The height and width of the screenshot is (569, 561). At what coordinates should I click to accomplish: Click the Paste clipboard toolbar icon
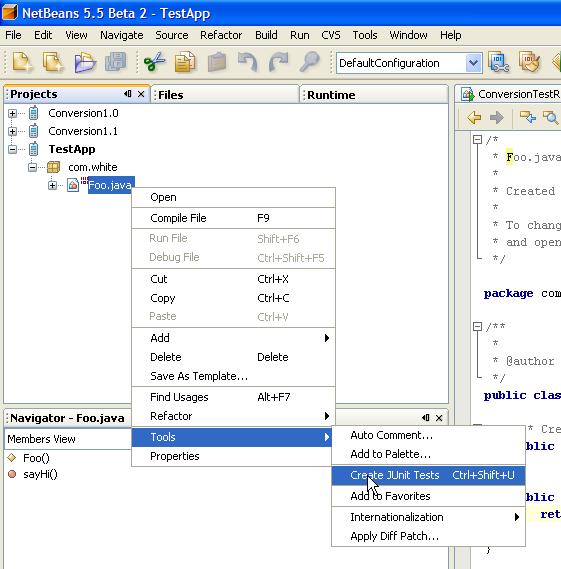point(217,62)
